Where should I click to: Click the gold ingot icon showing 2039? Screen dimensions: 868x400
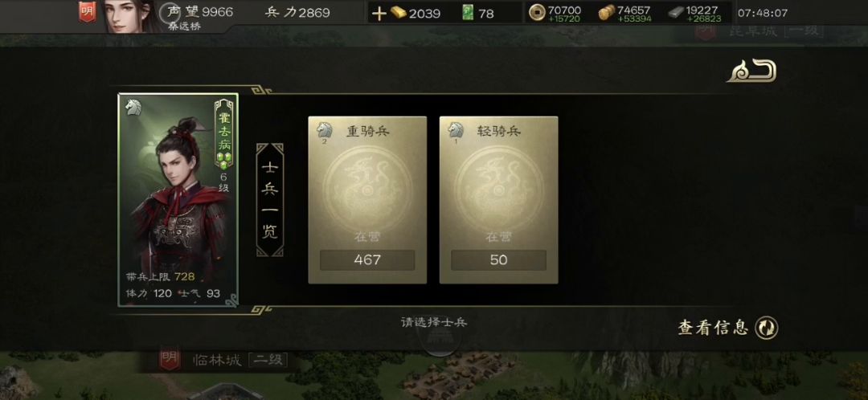398,14
